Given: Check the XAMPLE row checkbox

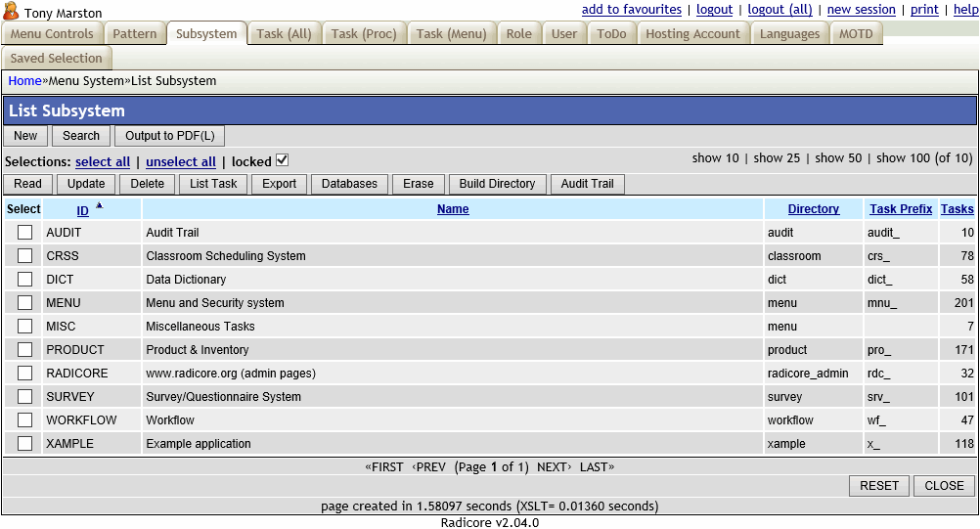Looking at the screenshot, I should pyautogui.click(x=24, y=444).
